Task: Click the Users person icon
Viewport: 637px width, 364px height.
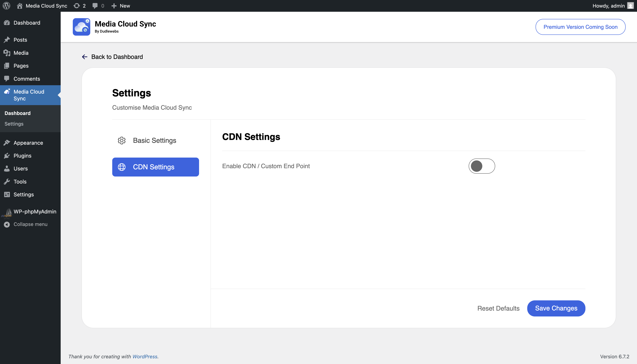Action: click(x=7, y=169)
